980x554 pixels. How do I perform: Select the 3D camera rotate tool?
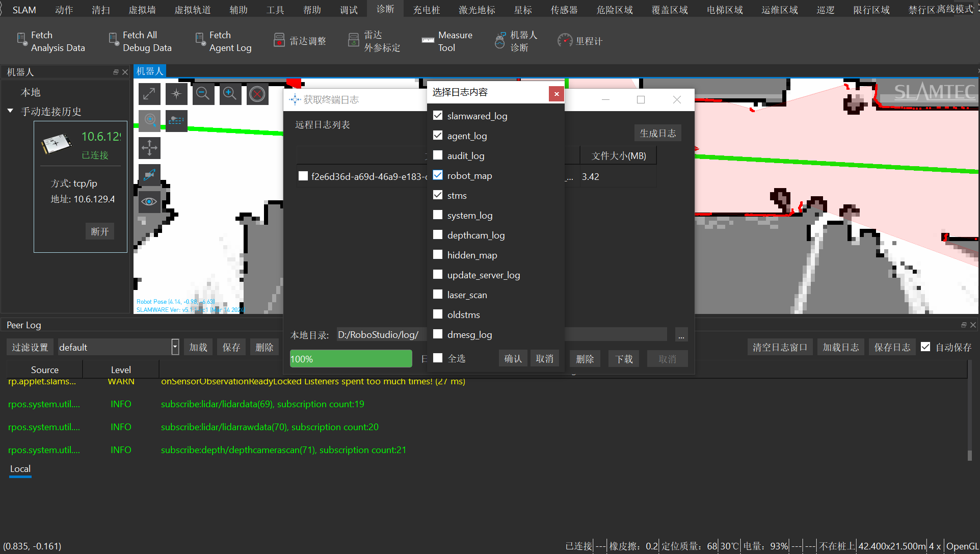tap(149, 175)
